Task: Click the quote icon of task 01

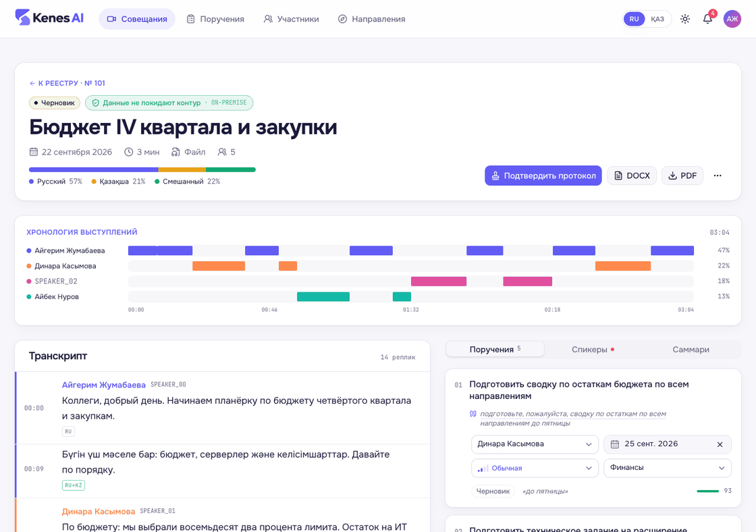Action: tap(473, 414)
